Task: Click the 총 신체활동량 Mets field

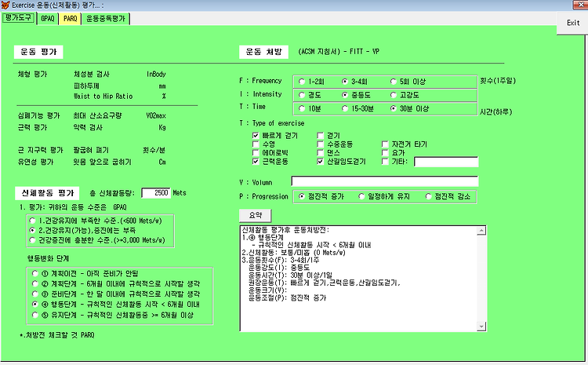Action: [x=156, y=192]
